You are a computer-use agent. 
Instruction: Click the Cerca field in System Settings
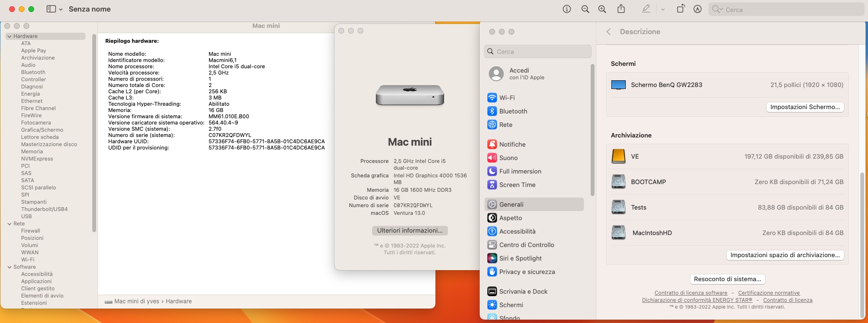click(x=538, y=51)
